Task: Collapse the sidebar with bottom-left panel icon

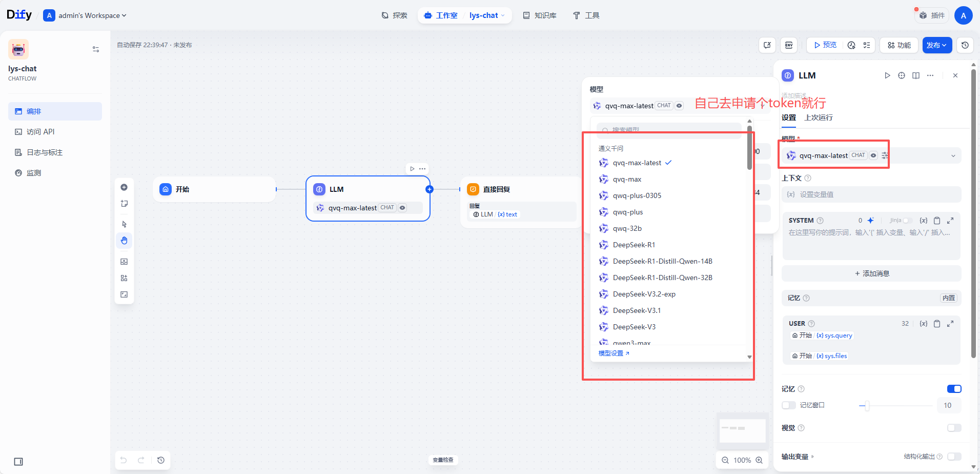Action: [18, 462]
